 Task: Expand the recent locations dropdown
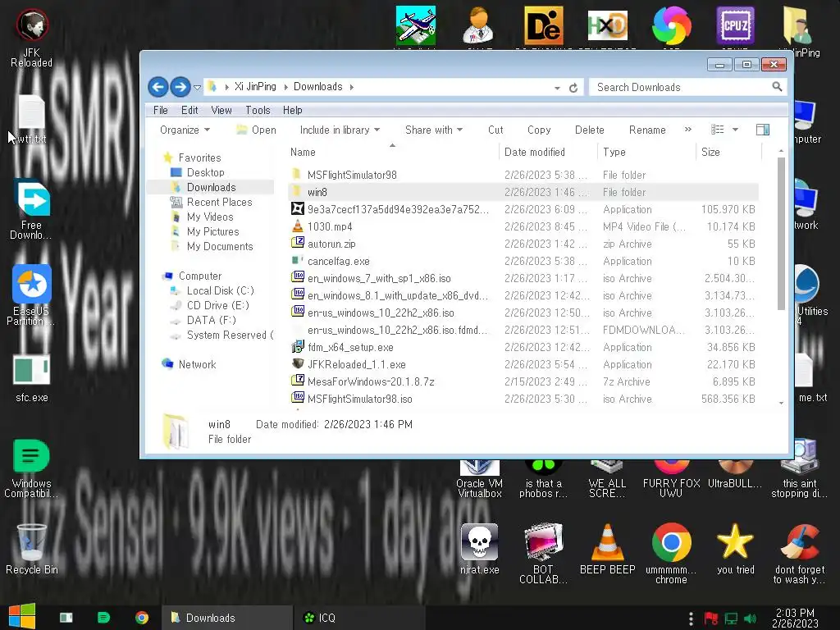pos(197,87)
